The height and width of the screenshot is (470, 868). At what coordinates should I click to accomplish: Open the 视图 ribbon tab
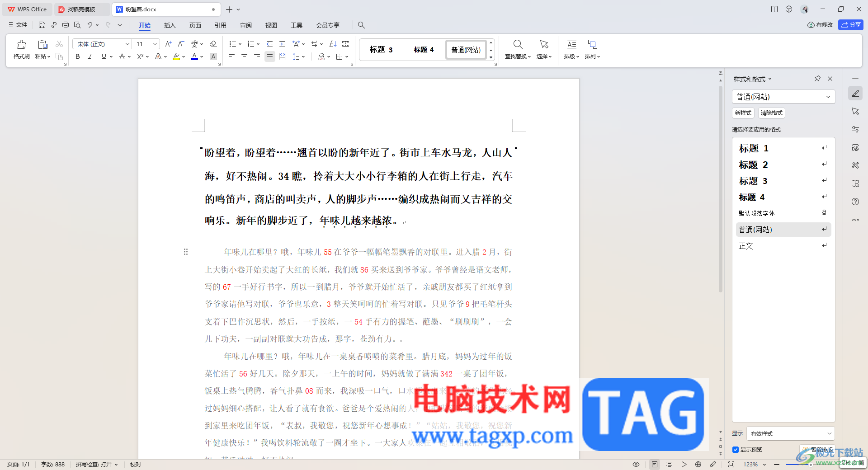[x=271, y=25]
